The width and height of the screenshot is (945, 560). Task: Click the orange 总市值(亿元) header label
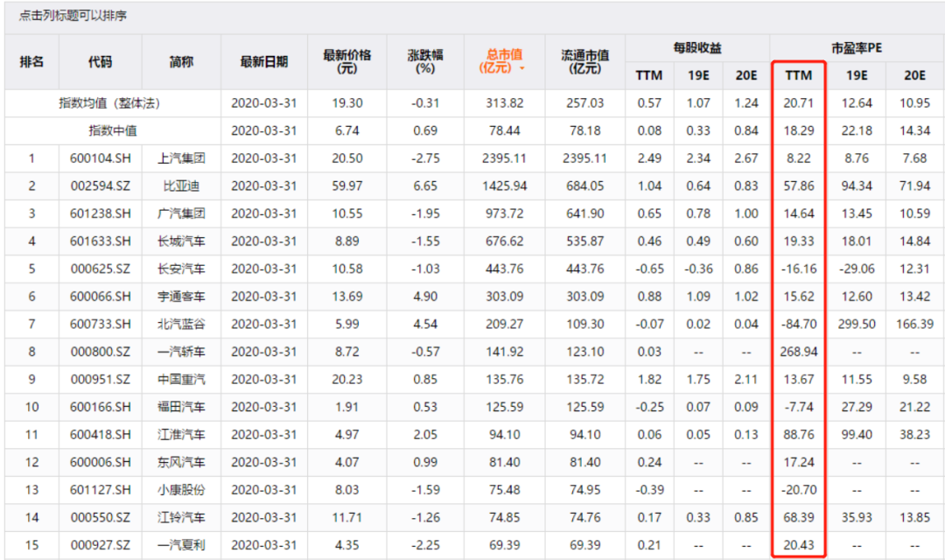[x=500, y=61]
